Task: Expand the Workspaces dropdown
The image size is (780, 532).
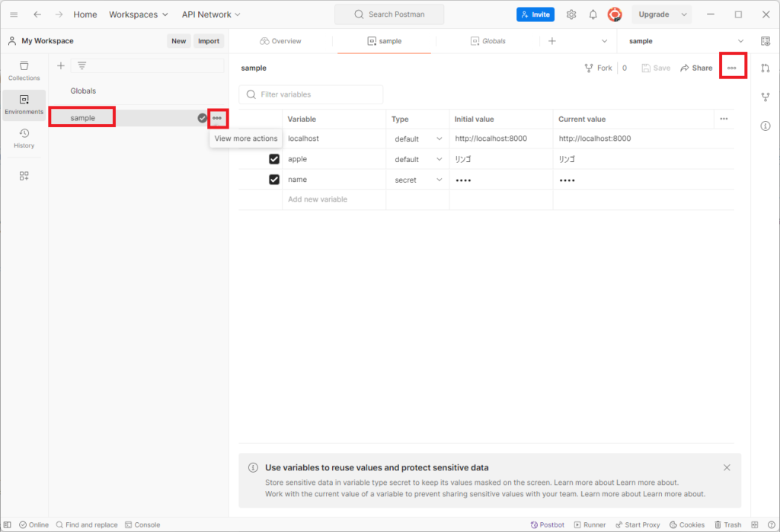Action: 139,14
